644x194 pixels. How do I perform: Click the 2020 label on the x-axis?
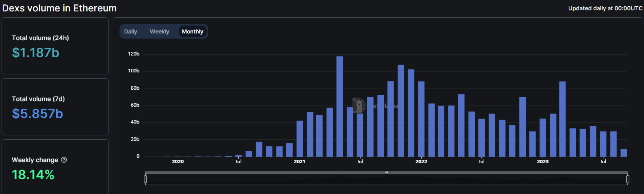pos(178,162)
